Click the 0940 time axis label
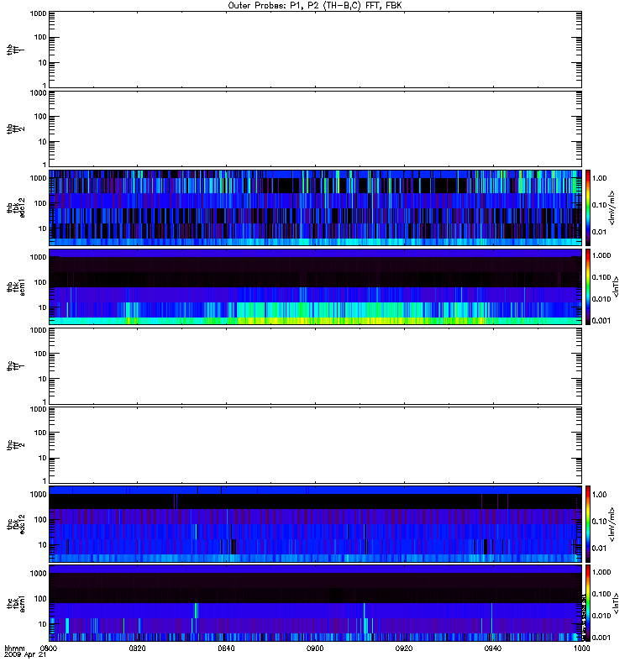The height and width of the screenshot is (672, 630). tap(492, 649)
